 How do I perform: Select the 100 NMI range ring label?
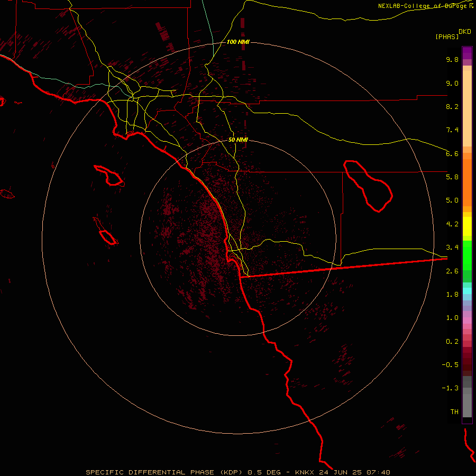pyautogui.click(x=238, y=42)
